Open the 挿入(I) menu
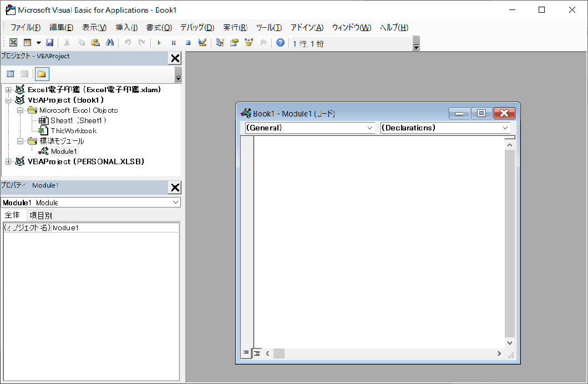Screen dimensions: 588x384 pyautogui.click(x=126, y=27)
